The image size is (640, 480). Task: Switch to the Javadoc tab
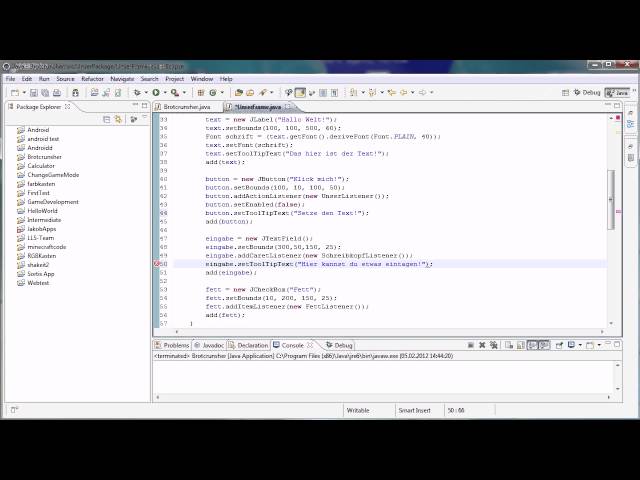pos(209,345)
